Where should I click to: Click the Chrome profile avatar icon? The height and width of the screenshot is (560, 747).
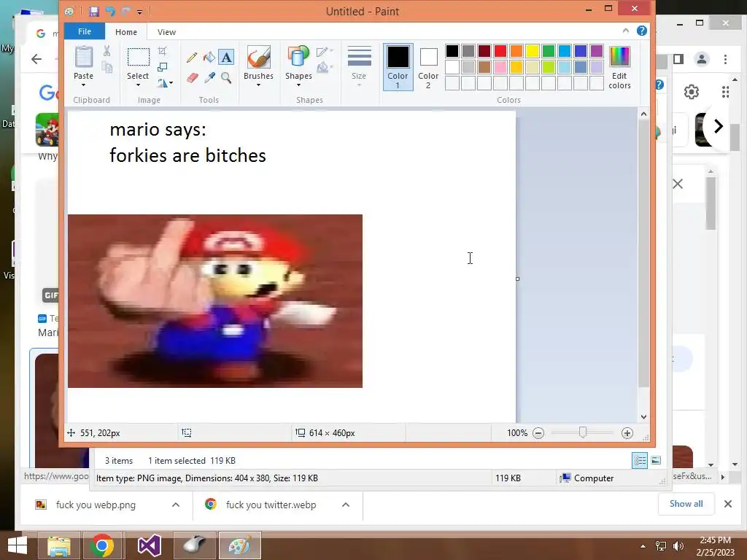(701, 60)
